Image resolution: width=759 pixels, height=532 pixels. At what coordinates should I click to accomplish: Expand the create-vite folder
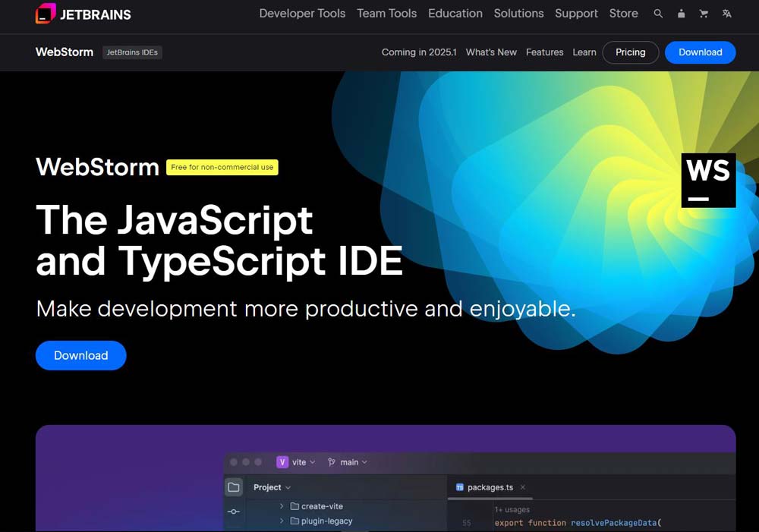(282, 505)
